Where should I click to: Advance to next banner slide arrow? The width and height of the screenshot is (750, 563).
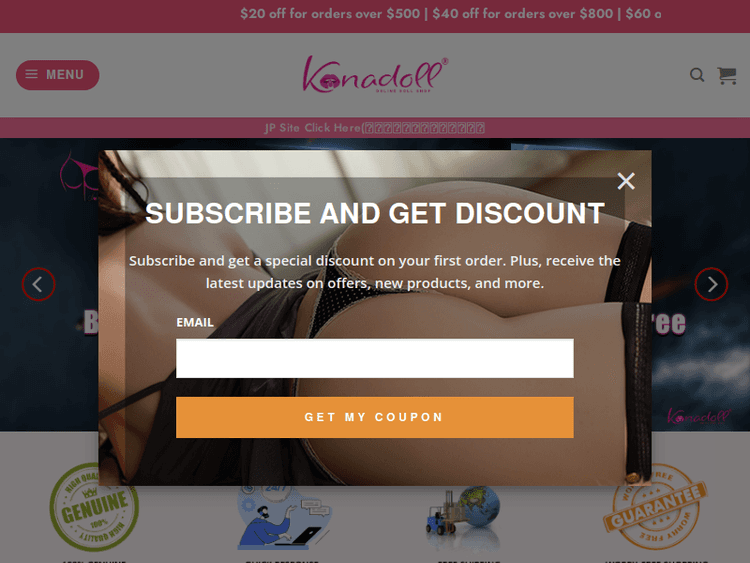point(711,284)
